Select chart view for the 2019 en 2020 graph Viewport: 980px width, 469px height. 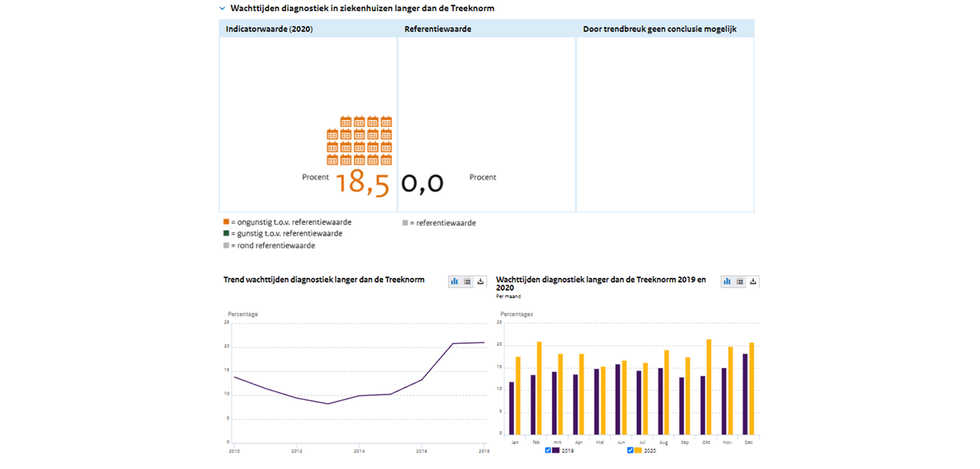point(727,281)
